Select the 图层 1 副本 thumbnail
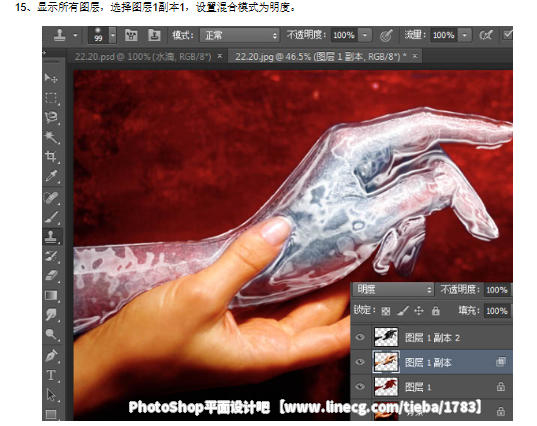The height and width of the screenshot is (426, 537). coord(386,362)
